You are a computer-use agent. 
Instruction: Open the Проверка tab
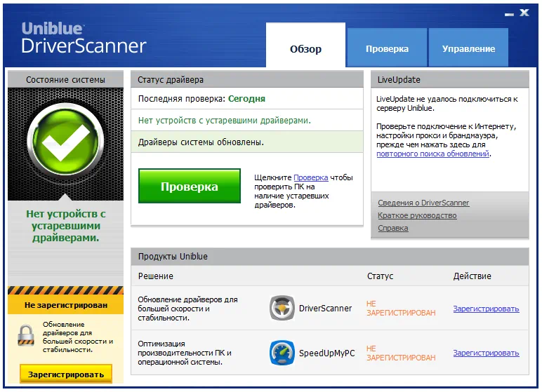tap(387, 47)
